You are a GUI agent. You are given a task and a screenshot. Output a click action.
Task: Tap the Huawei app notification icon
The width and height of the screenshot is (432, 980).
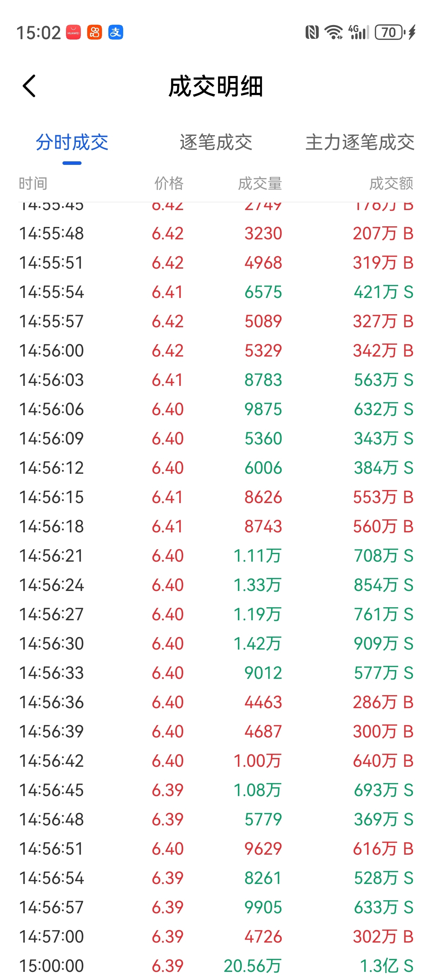[x=73, y=32]
